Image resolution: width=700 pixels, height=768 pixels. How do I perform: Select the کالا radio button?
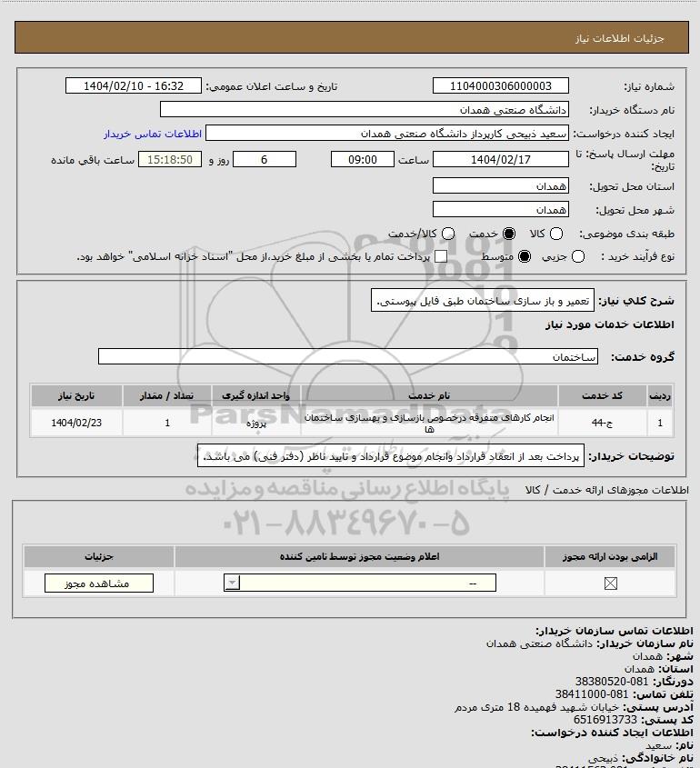[x=556, y=234]
